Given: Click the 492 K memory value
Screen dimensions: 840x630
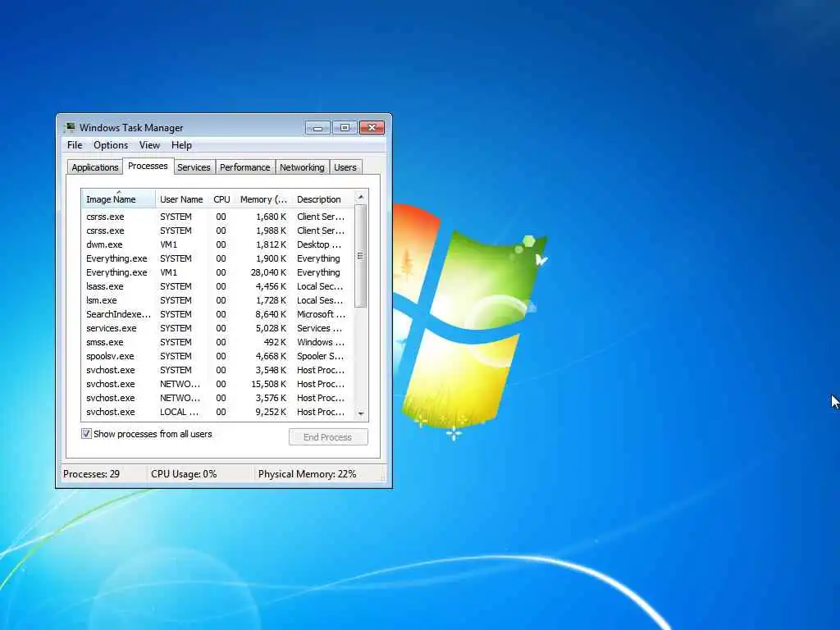Looking at the screenshot, I should [276, 342].
